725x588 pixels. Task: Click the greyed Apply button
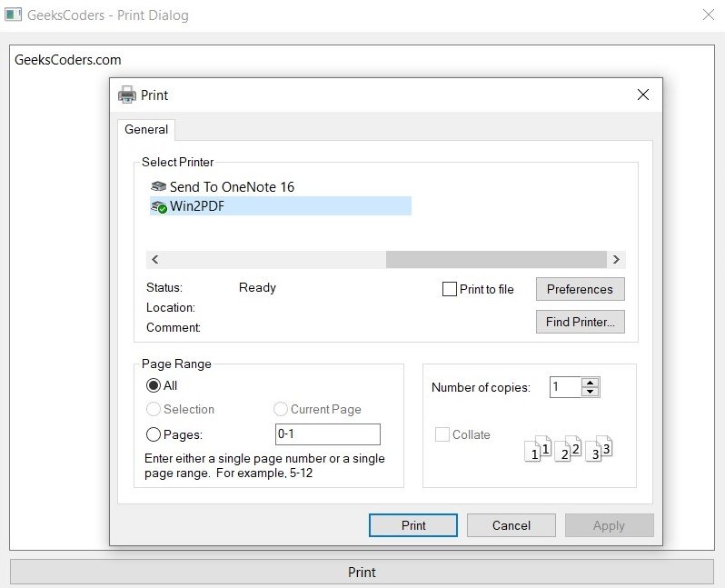pos(609,525)
